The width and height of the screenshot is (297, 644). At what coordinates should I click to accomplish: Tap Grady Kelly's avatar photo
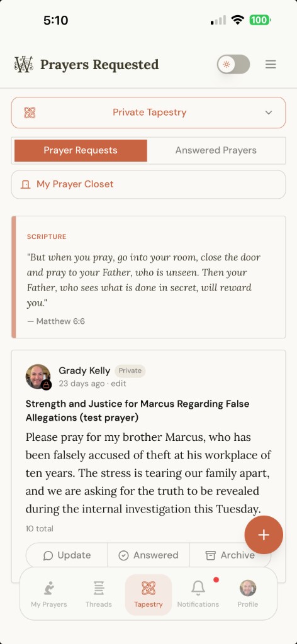tap(38, 376)
